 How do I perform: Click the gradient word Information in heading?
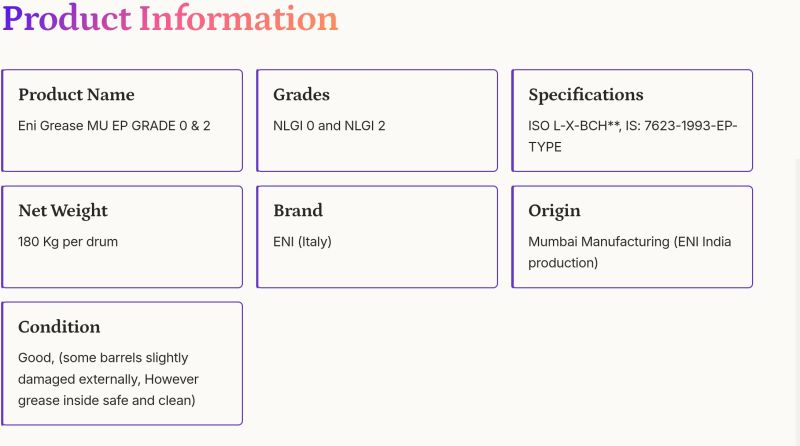pyautogui.click(x=238, y=18)
